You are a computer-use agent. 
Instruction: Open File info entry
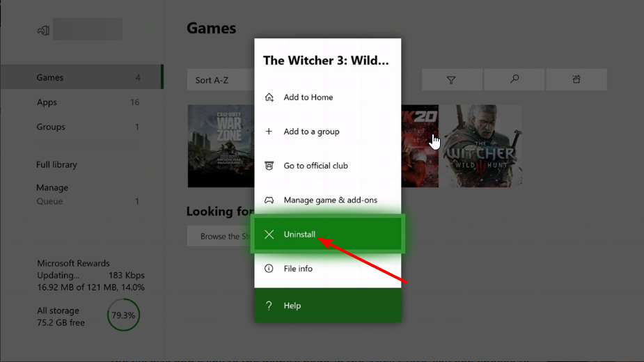[328, 268]
